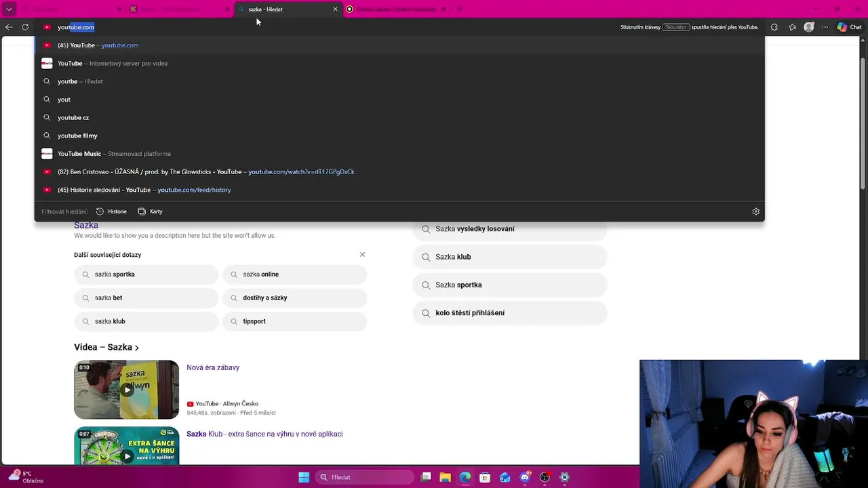Select right-side 'Sazka sportka' suggestion
Viewport: 868px width, 488px height.
coord(509,285)
